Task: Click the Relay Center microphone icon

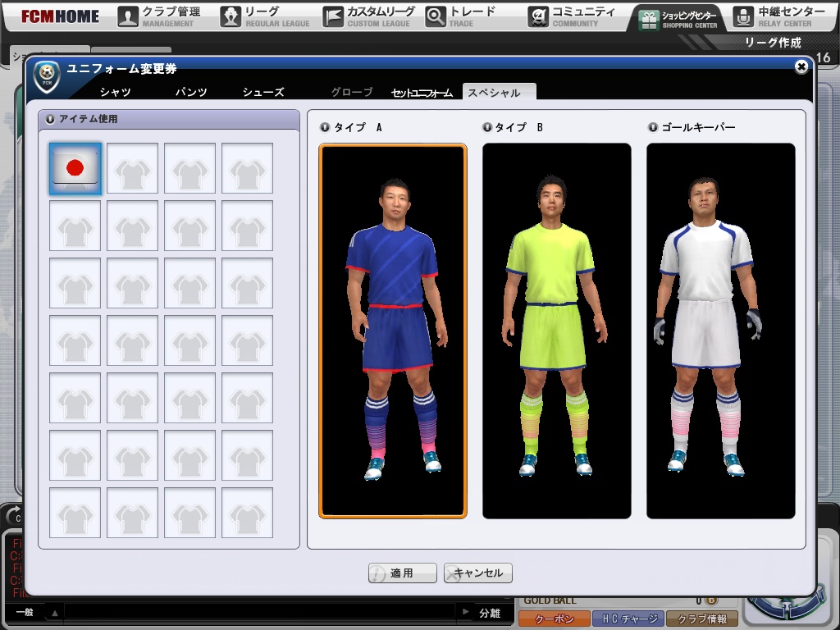Action: (743, 17)
